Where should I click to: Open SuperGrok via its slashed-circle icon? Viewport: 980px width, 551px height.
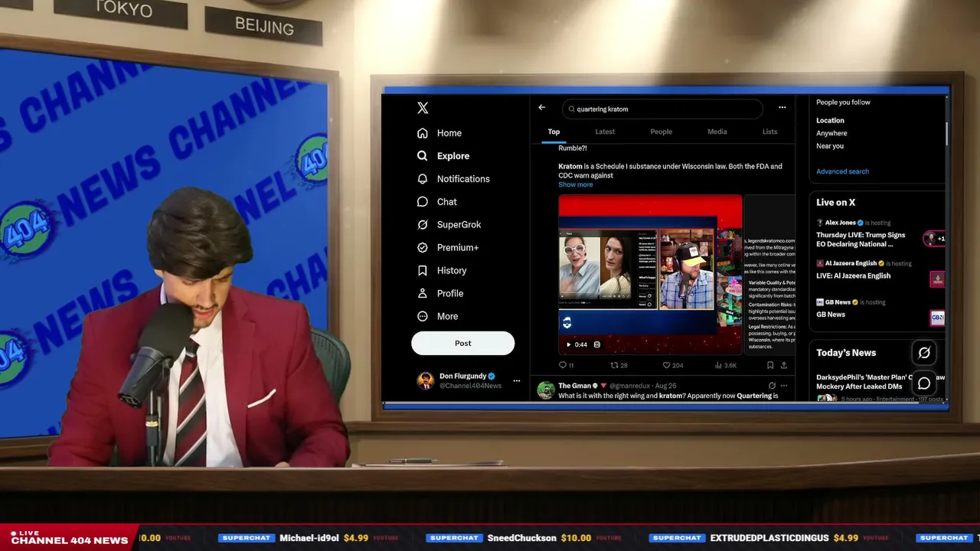422,225
